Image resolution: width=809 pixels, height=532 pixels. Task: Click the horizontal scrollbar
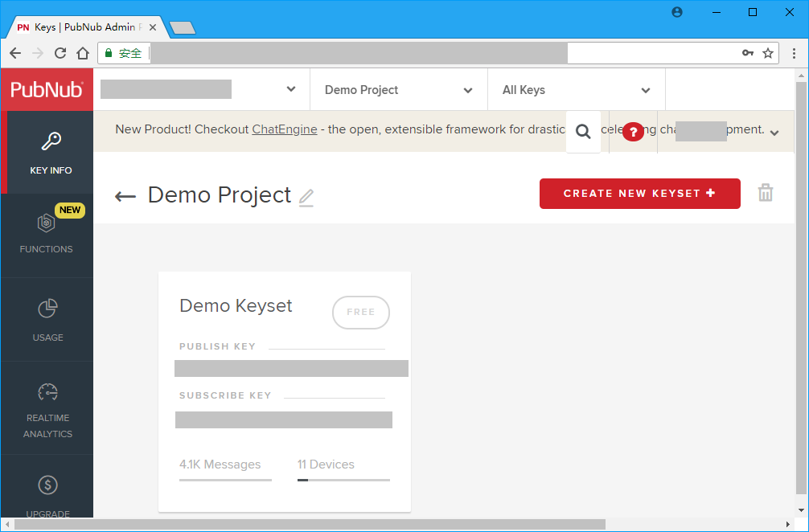coord(310,525)
